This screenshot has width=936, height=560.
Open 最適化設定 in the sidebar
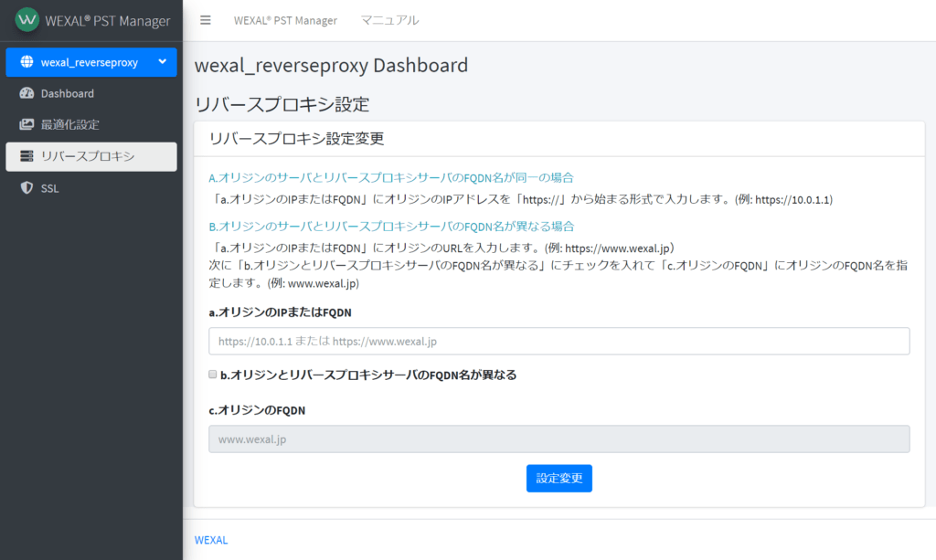91,124
